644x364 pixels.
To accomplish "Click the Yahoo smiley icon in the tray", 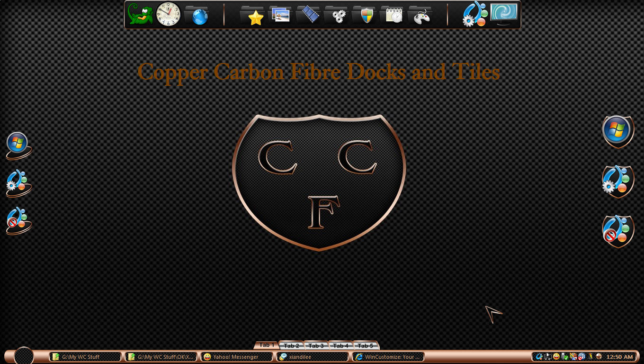I will click(556, 356).
